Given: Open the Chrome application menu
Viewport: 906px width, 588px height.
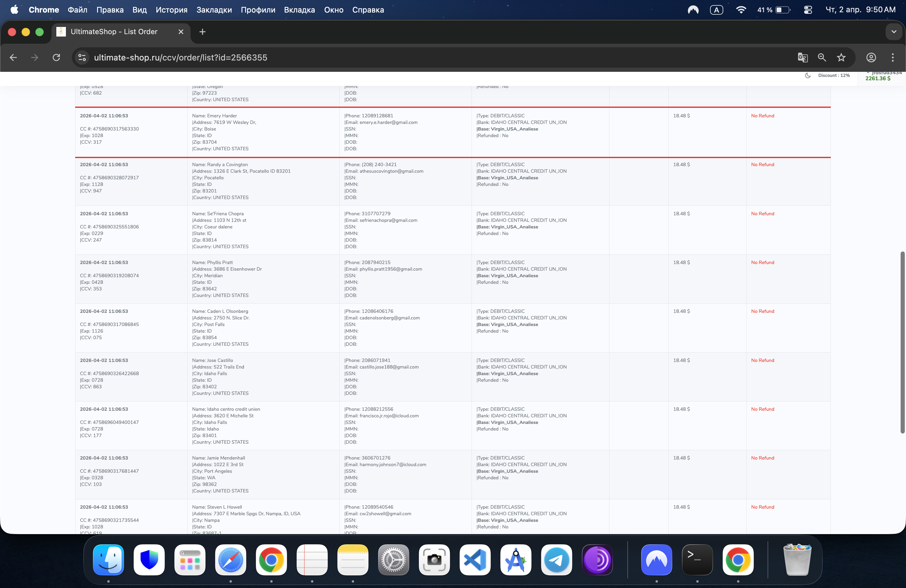Looking at the screenshot, I should tap(44, 10).
